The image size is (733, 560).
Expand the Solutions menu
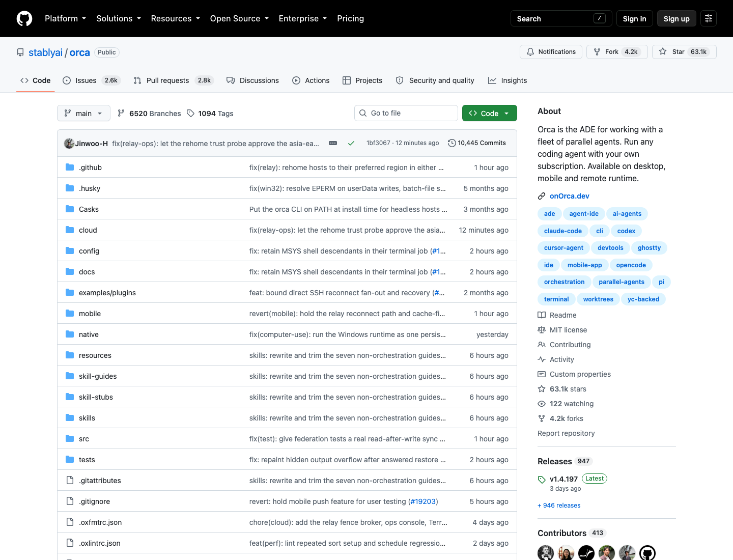pos(119,18)
